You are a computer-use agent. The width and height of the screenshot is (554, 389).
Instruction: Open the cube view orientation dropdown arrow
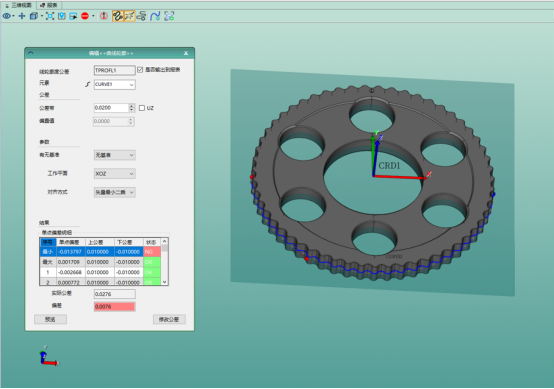pos(41,16)
